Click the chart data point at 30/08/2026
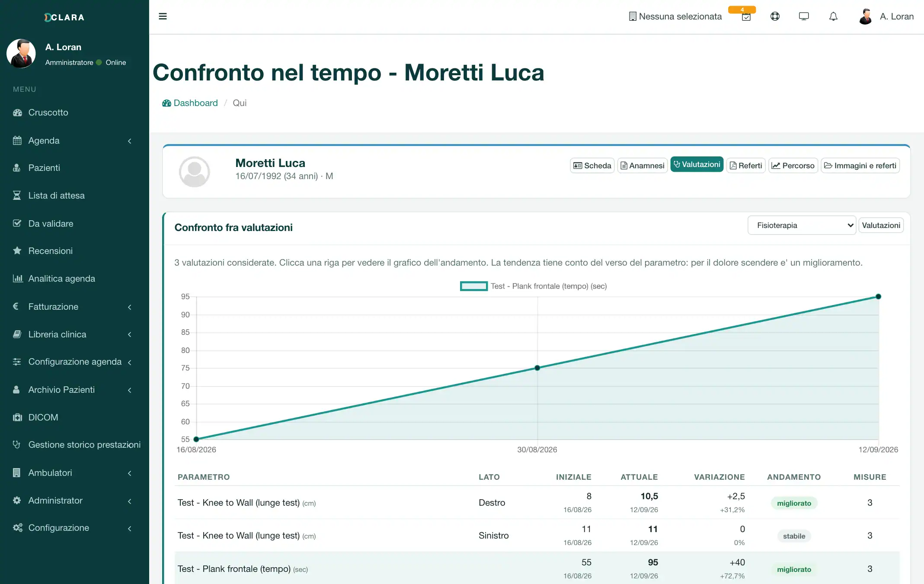 point(537,368)
